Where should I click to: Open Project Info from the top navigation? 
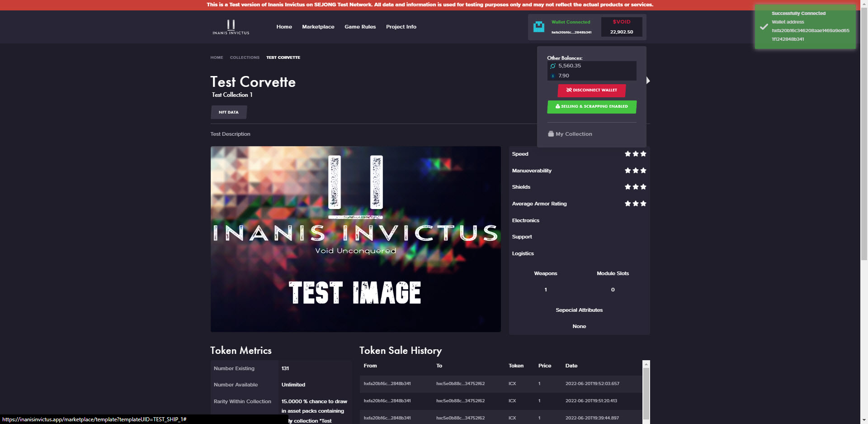click(x=401, y=27)
